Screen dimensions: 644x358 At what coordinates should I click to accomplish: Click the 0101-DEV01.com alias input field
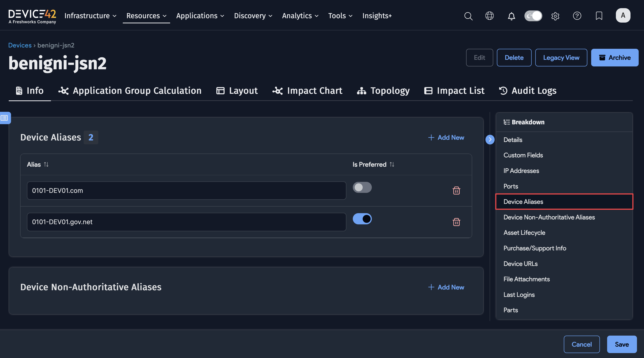pyautogui.click(x=186, y=190)
